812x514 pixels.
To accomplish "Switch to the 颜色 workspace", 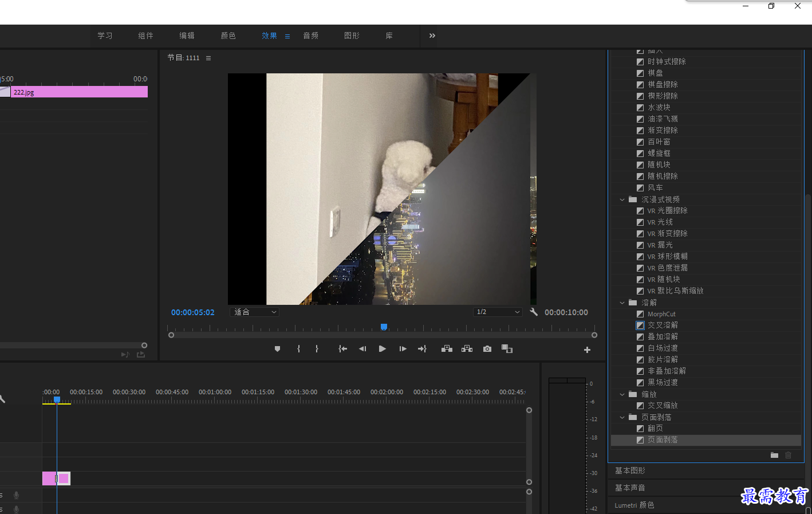I will click(x=228, y=36).
